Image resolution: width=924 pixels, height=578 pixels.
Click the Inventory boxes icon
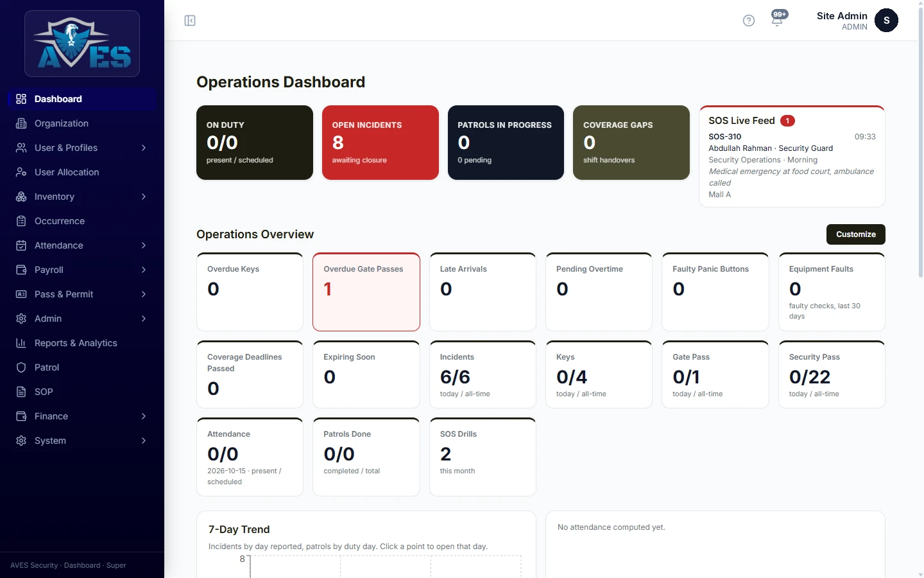click(21, 197)
